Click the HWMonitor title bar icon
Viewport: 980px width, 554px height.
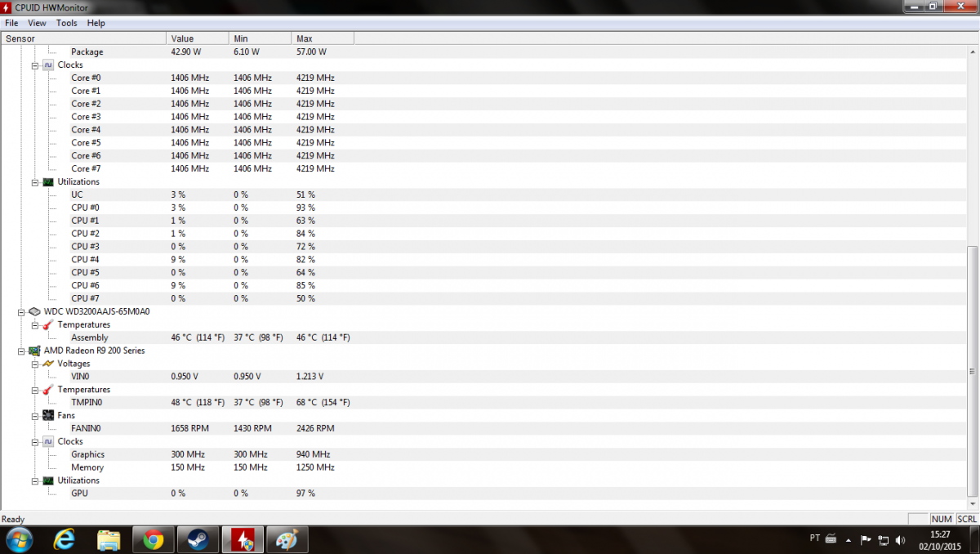[x=7, y=7]
